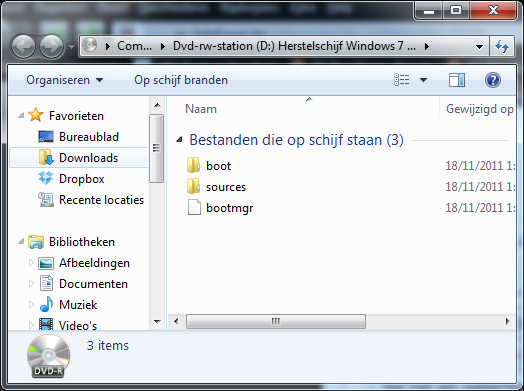
Task: Click the boot folder icon
Action: [x=193, y=165]
